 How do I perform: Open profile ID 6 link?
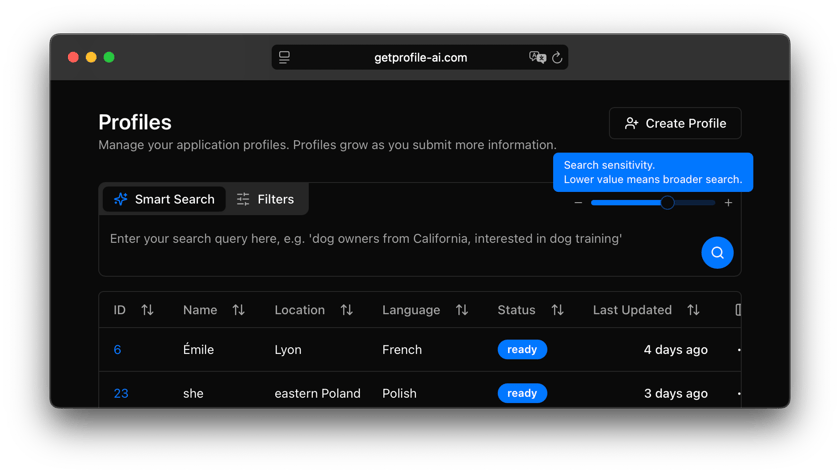(117, 350)
